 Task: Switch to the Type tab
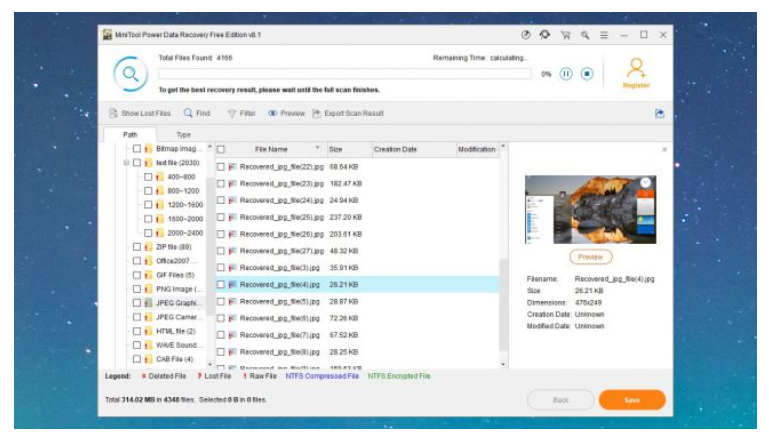[x=184, y=134]
